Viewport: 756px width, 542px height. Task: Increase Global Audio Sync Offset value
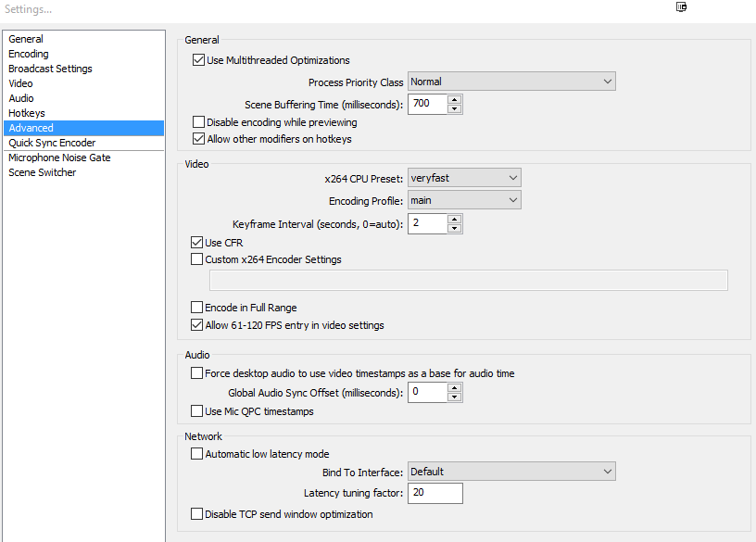coord(454,387)
